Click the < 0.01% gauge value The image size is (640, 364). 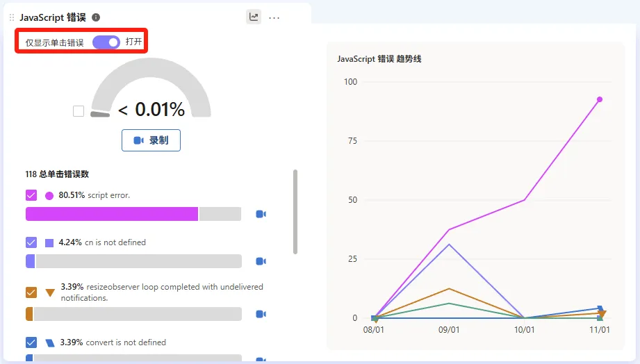[151, 109]
